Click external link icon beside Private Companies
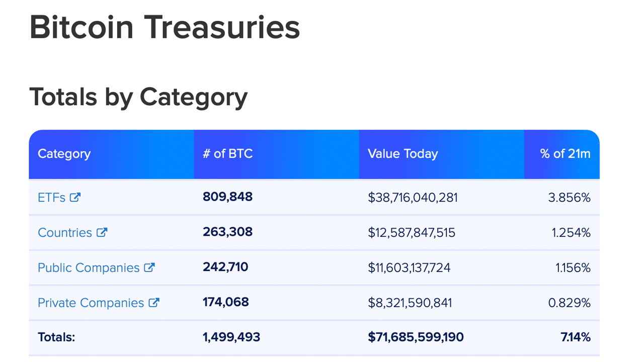 tap(153, 303)
